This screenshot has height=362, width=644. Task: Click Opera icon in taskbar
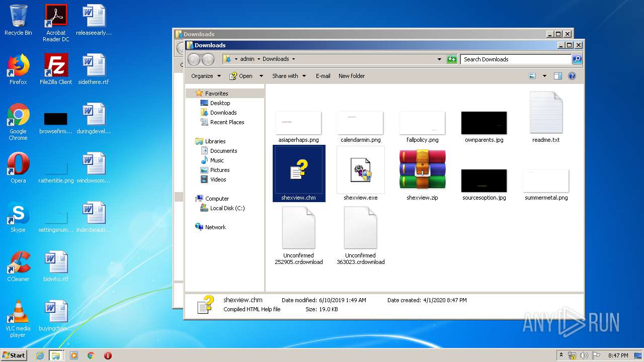[108, 355]
